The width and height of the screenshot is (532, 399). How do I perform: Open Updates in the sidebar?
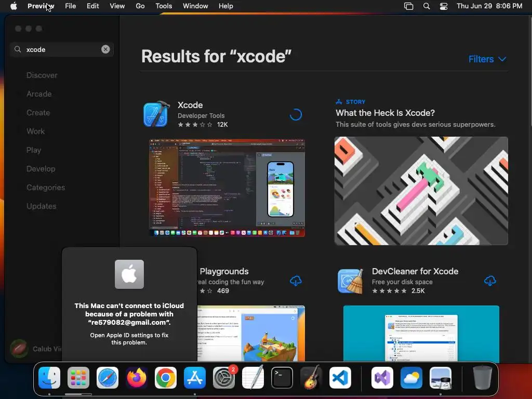click(42, 206)
